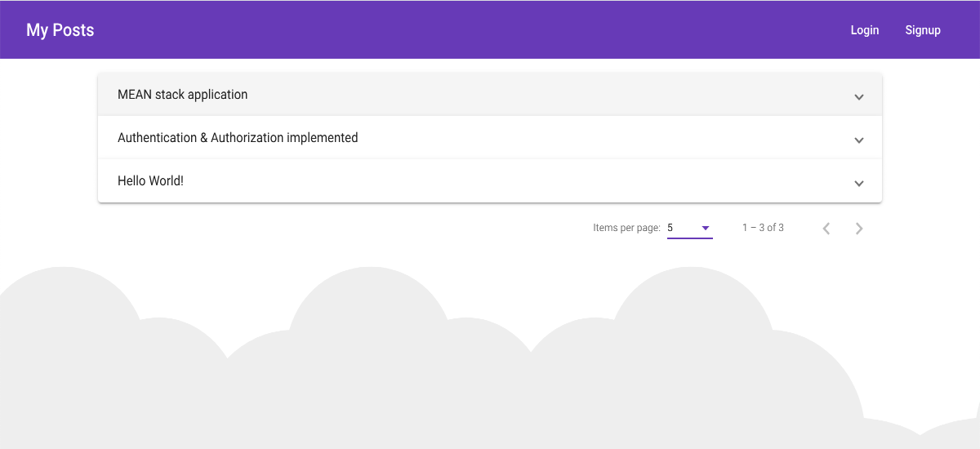This screenshot has height=449, width=980.
Task: Expand the Authentication & Authorization implemented post
Action: (x=490, y=138)
